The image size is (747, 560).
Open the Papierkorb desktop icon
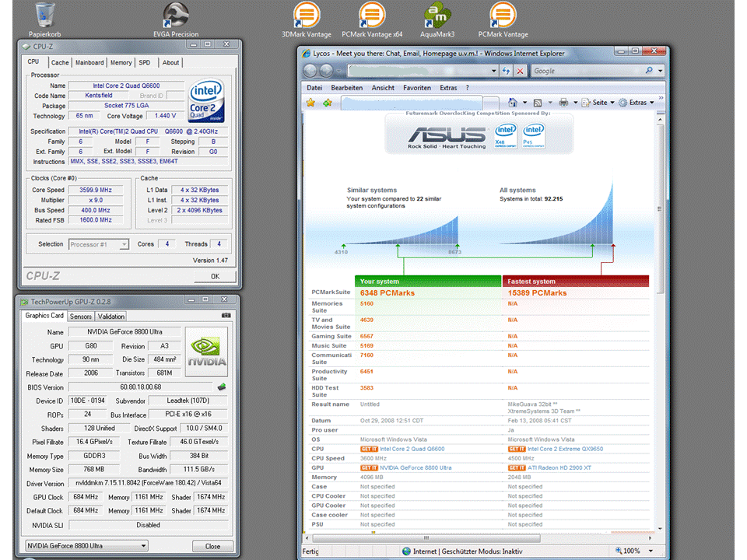point(45,18)
